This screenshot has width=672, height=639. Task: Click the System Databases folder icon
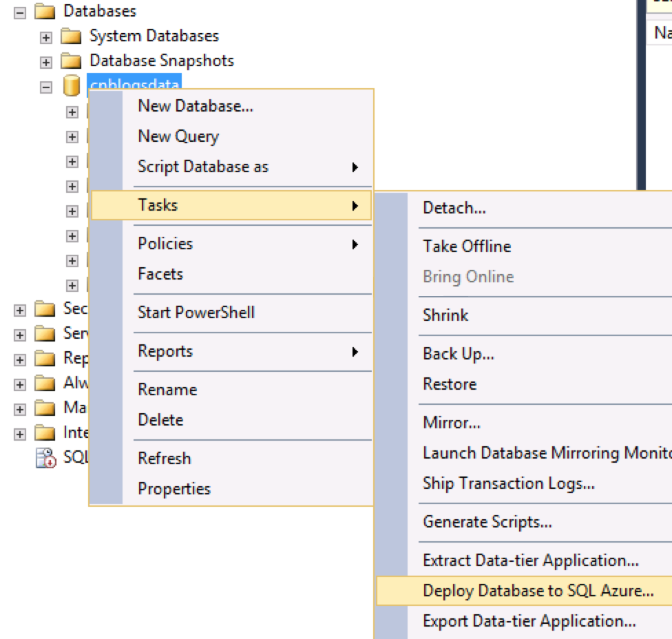tap(70, 36)
